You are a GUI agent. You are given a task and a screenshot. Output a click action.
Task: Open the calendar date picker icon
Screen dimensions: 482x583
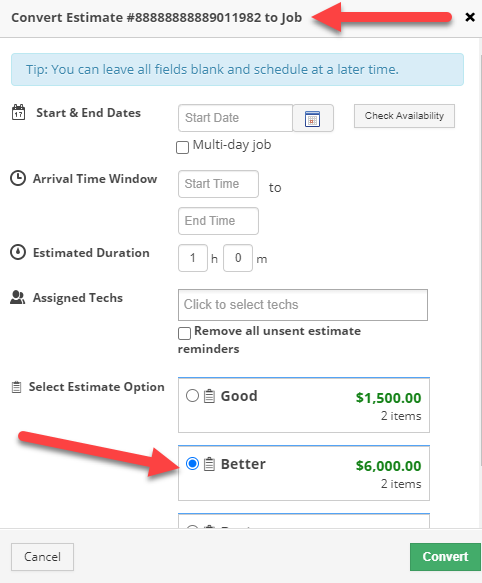[313, 118]
